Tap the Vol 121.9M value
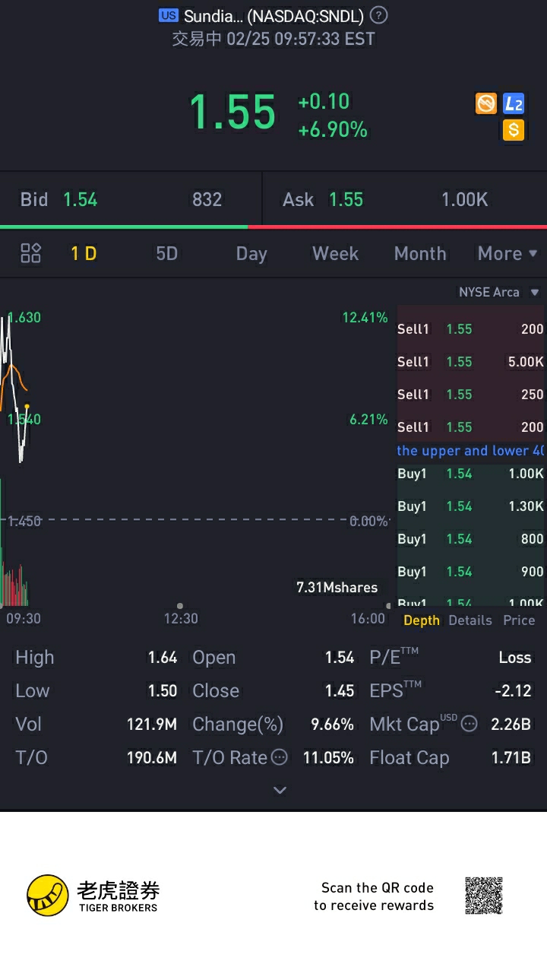 click(152, 725)
